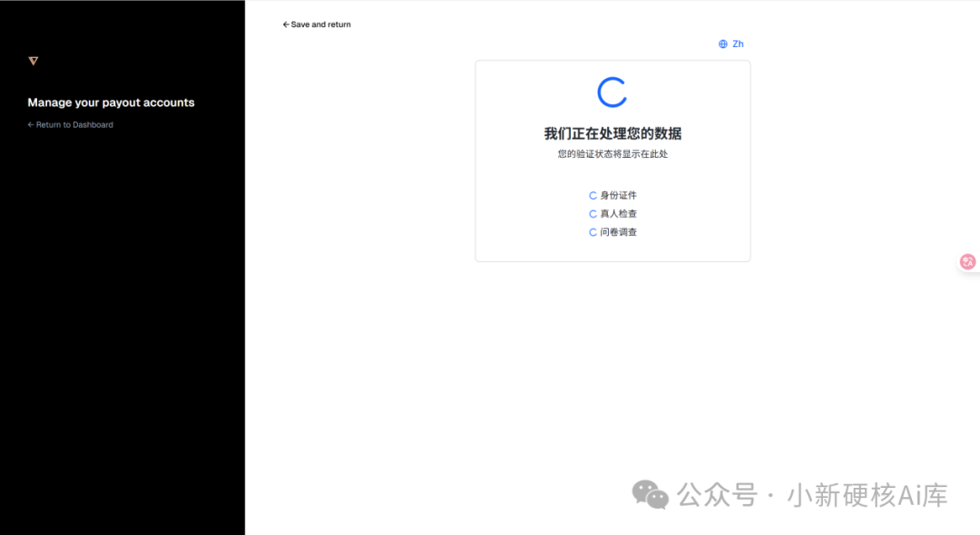Click the globe language icon
Screen dimensions: 980x535
(723, 44)
